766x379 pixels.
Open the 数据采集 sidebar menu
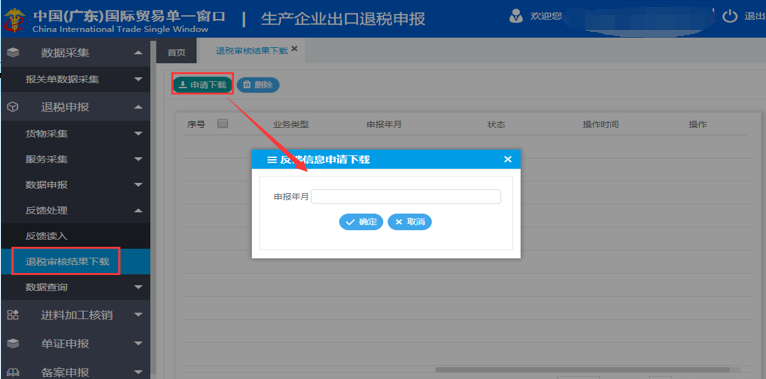point(75,53)
